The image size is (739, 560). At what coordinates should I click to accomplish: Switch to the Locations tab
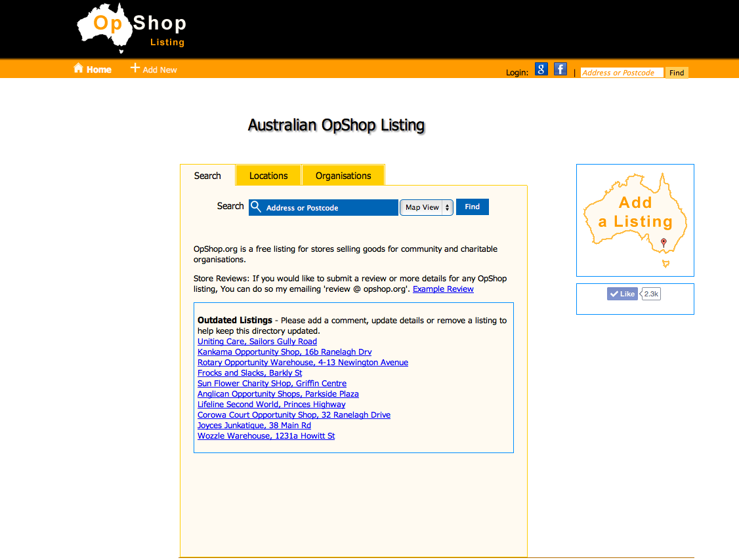[268, 176]
